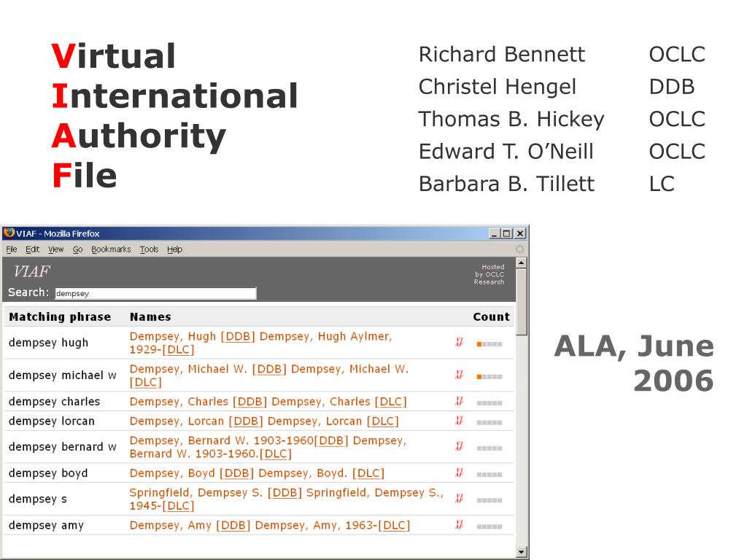Click the matching phrase "dempsey lorcan"
This screenshot has width=747, height=560.
click(x=52, y=421)
